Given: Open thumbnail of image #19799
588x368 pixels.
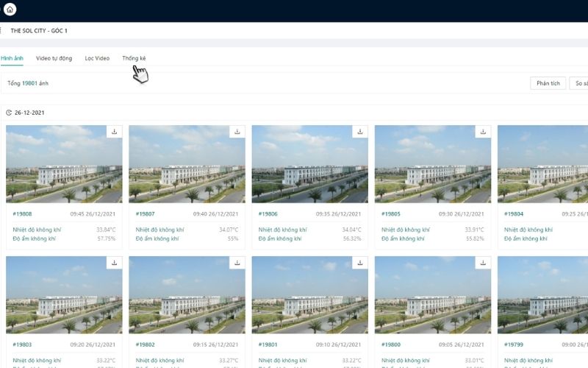Looking at the screenshot, I should coord(542,295).
